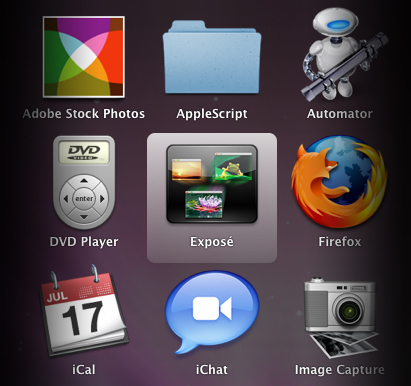411x386 pixels.
Task: Launch the Firefox globe icon
Action: coord(339,182)
